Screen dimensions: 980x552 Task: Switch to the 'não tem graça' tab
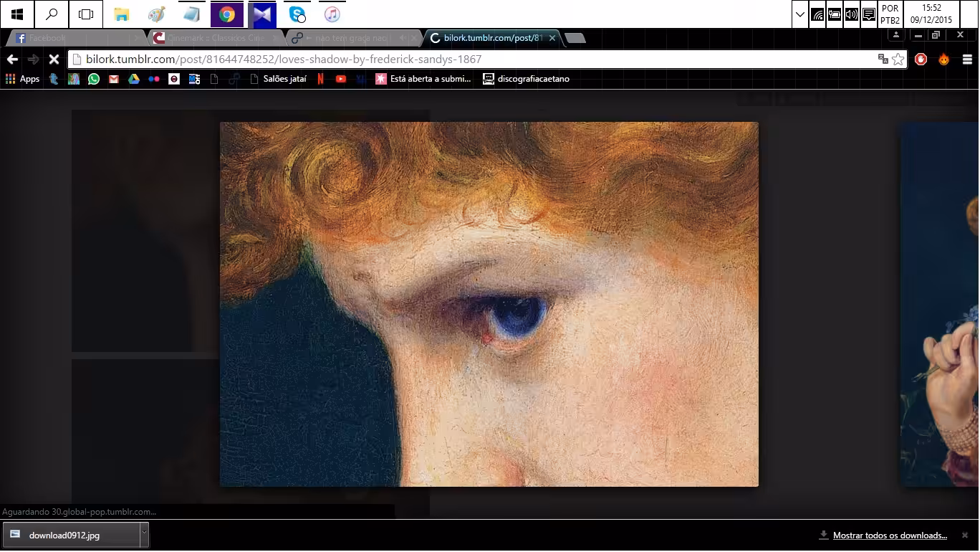pyautogui.click(x=353, y=38)
